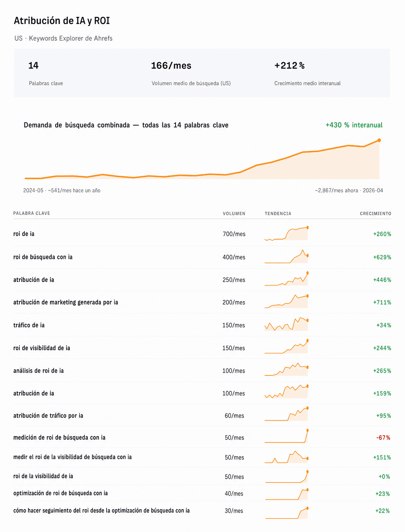Screen dimensions: 405x532
Task: Click 'roi de visibilidad de ia' keyword
Action: (42, 348)
